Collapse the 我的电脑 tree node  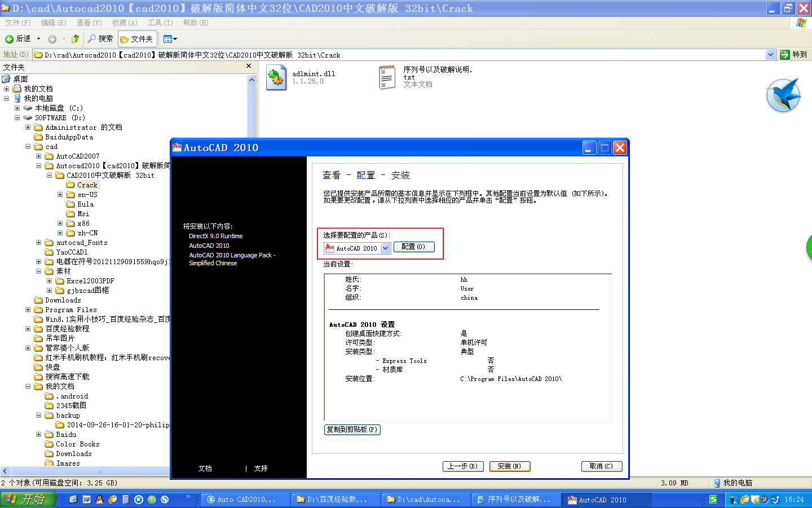pyautogui.click(x=6, y=98)
